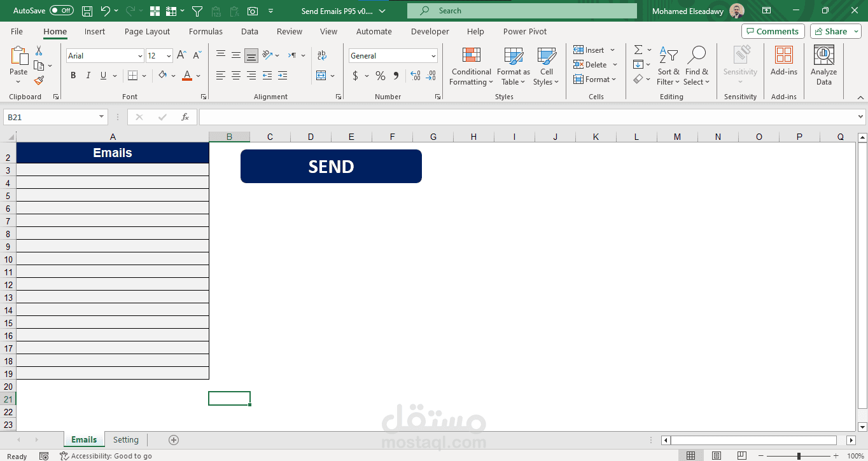Screen dimensions: 868x461
Task: Open Analyze Data
Action: coord(824,66)
